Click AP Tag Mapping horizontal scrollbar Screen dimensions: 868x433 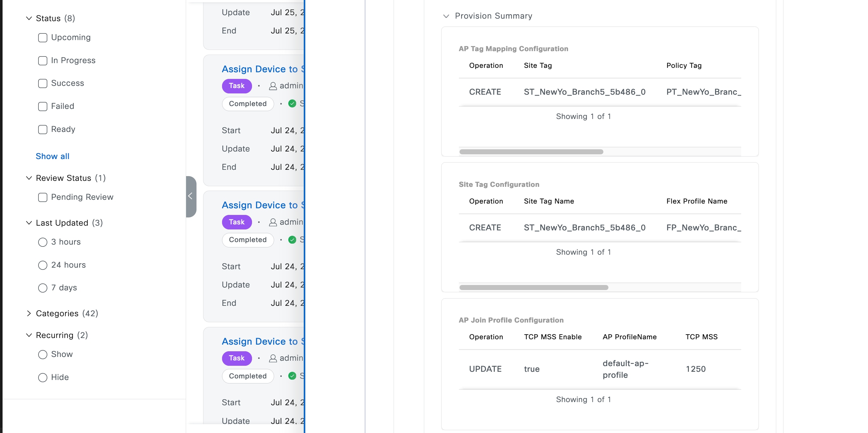coord(531,152)
